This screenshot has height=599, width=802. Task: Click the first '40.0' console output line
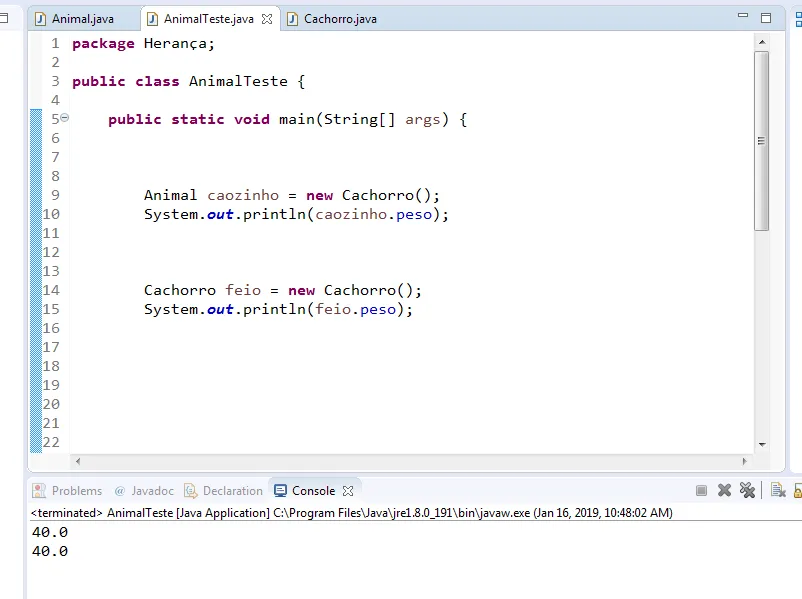[50, 533]
